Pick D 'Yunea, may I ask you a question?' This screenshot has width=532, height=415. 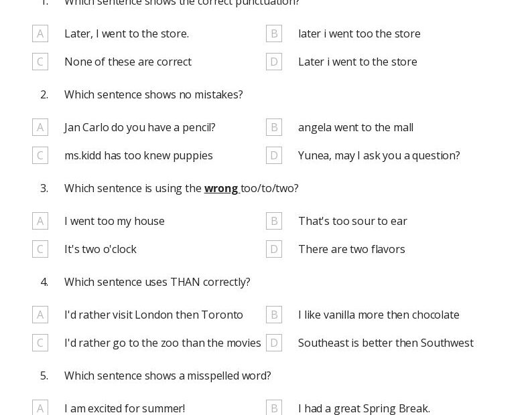(274, 155)
